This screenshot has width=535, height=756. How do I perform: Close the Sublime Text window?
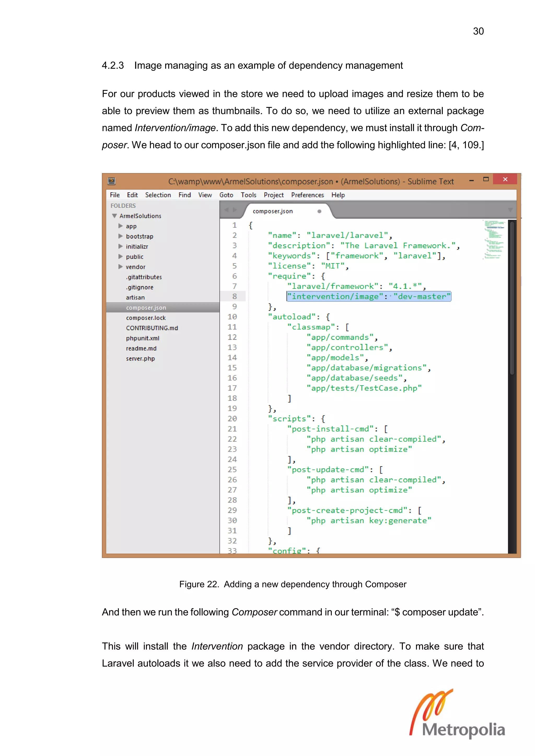(505, 179)
